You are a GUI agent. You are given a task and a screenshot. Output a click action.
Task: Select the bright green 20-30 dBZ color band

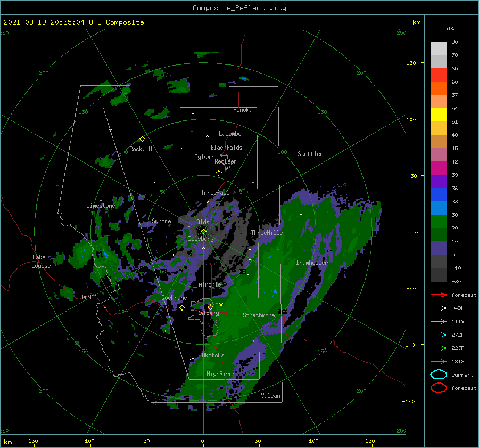439,221
